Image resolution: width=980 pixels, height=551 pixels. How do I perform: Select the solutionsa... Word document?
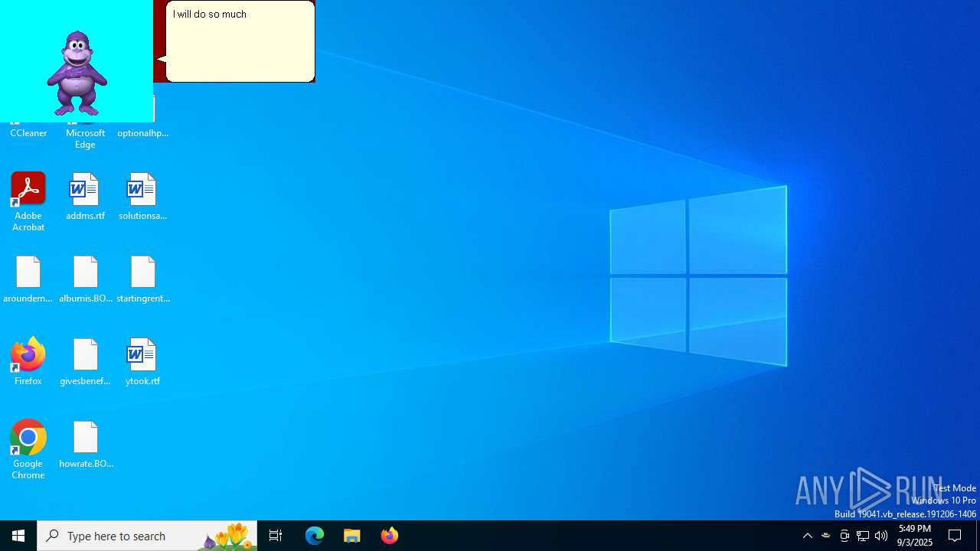click(142, 197)
